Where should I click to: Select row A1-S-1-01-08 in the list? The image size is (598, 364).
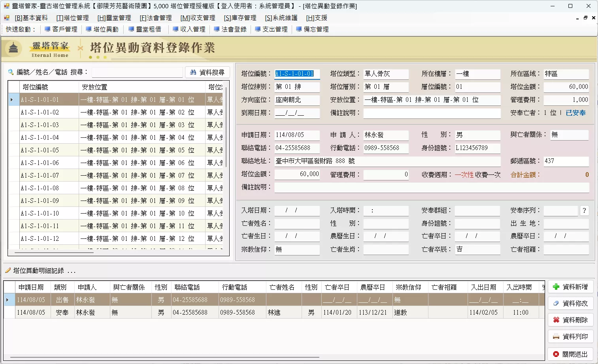115,188
